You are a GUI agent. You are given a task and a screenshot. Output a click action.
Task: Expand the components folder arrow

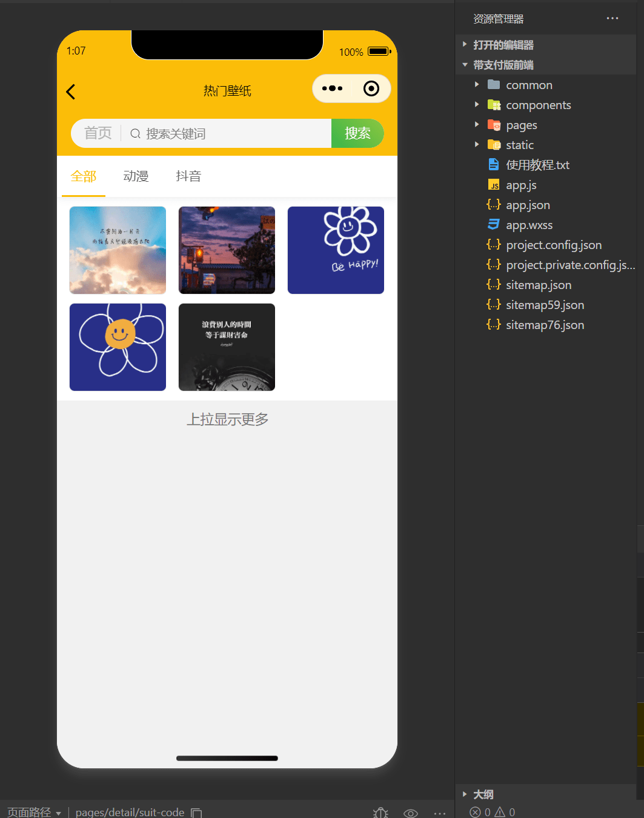pyautogui.click(x=477, y=104)
